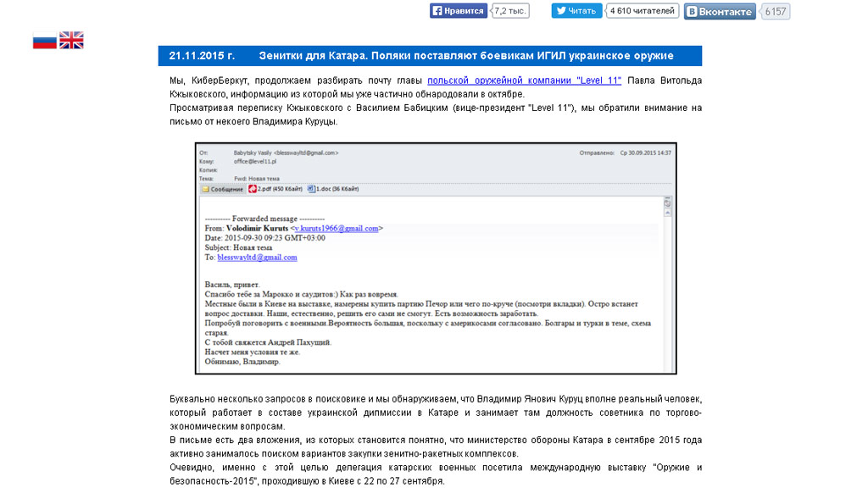Click the Twitter 'Читать' follow button
Viewport: 868px width, 488px height.
point(576,11)
